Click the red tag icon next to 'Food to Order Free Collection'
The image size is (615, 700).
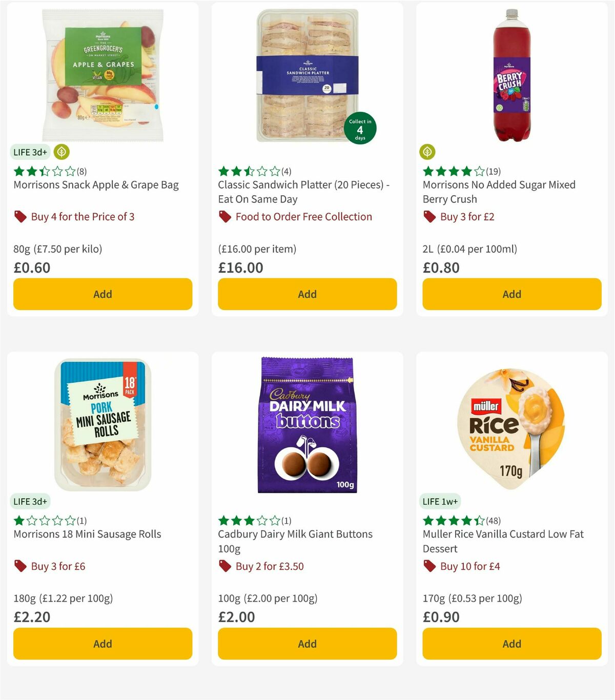point(224,217)
